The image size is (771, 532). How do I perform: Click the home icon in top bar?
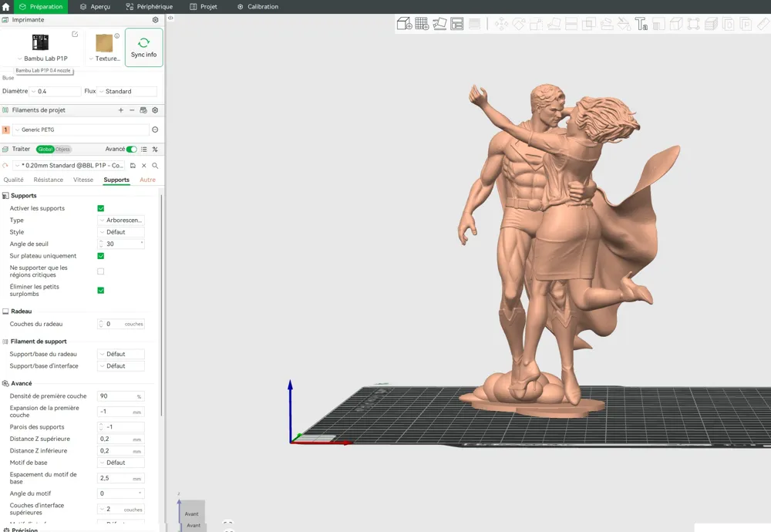tap(6, 7)
